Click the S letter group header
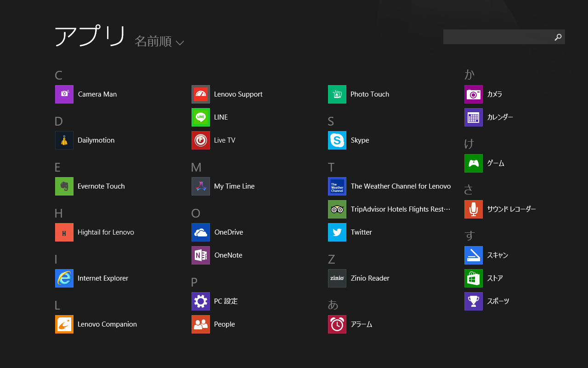This screenshot has width=588, height=368. pos(331,121)
